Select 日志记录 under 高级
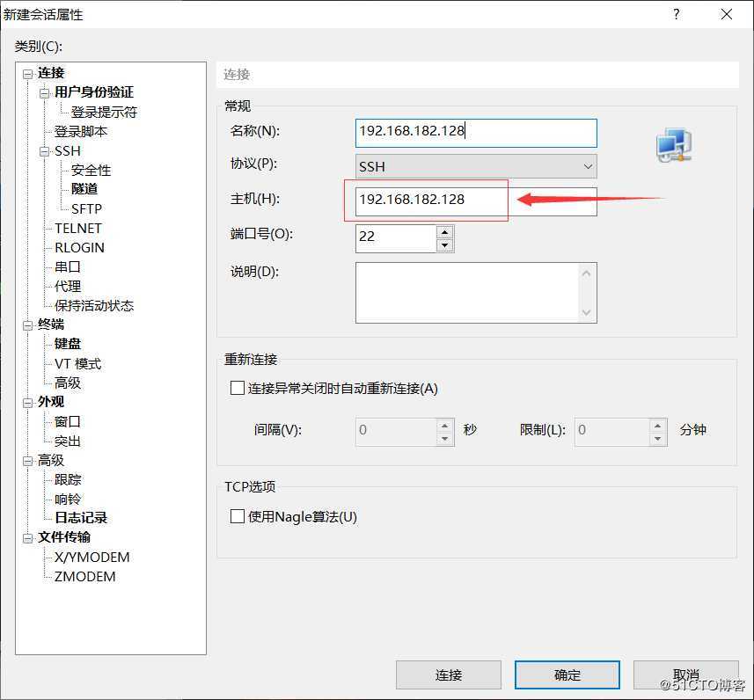The width and height of the screenshot is (754, 700). click(x=81, y=518)
